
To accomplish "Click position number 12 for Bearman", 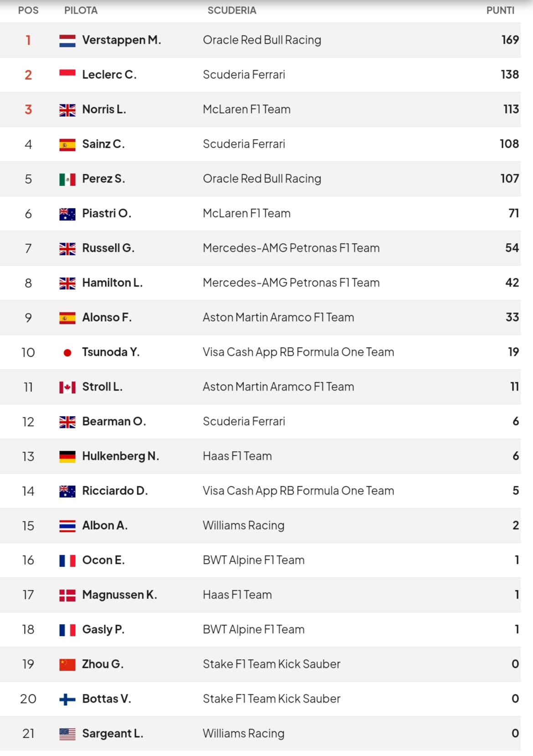I will [x=28, y=422].
